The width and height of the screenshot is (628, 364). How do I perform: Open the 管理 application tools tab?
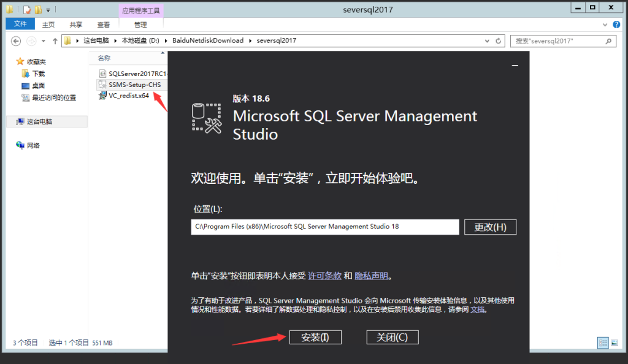click(140, 24)
